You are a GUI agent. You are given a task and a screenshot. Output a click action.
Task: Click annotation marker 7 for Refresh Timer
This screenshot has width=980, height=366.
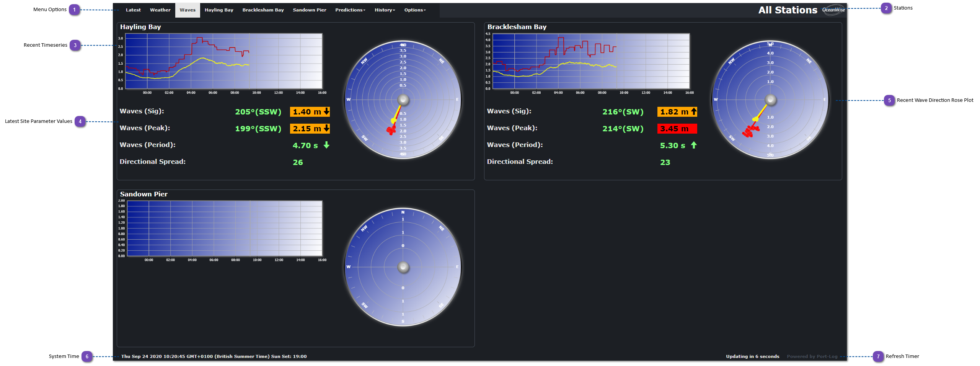(878, 356)
